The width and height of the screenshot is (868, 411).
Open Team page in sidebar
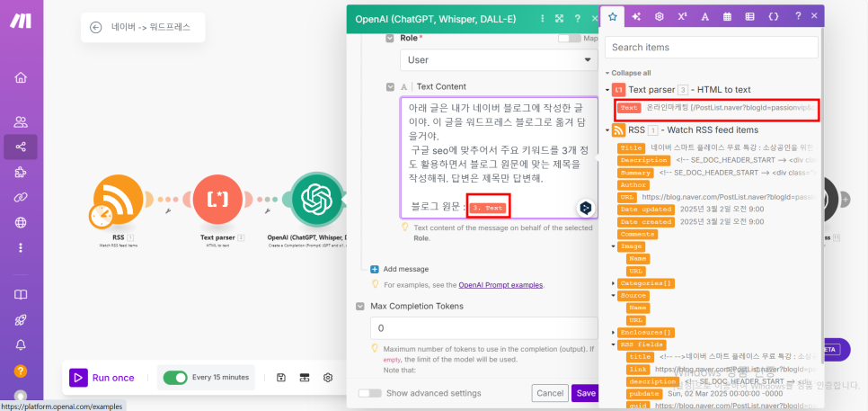21,121
